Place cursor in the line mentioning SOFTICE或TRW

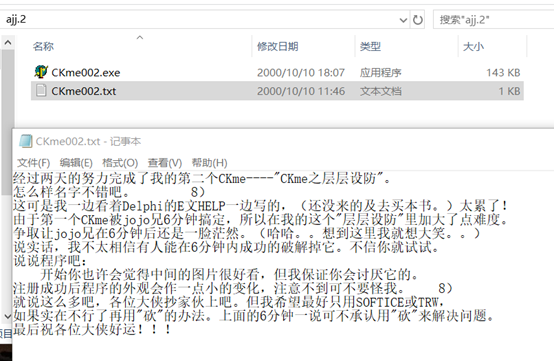point(230,302)
